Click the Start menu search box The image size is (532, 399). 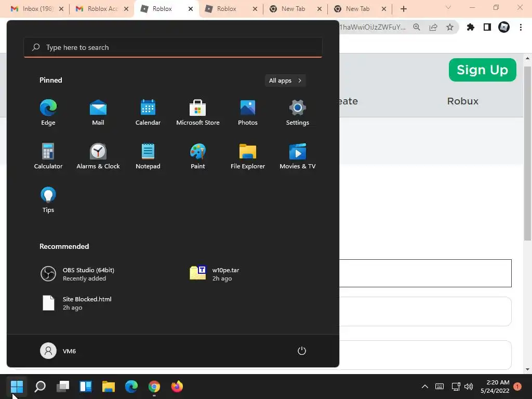pos(173,47)
